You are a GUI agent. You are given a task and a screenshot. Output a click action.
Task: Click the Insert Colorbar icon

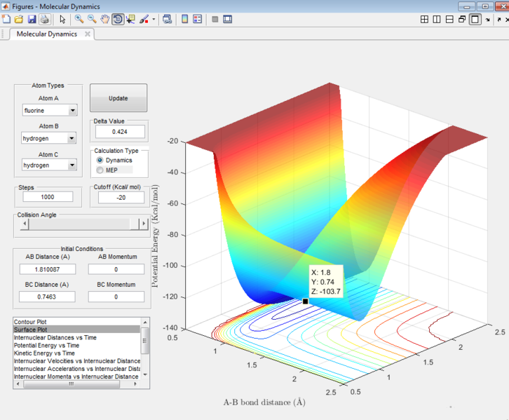tap(184, 19)
